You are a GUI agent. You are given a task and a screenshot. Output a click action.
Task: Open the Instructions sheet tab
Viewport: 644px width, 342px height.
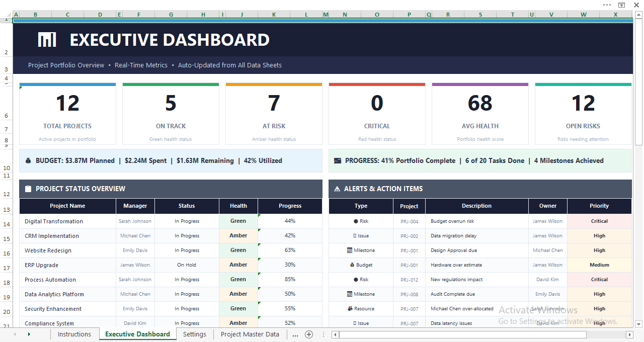[74, 334]
